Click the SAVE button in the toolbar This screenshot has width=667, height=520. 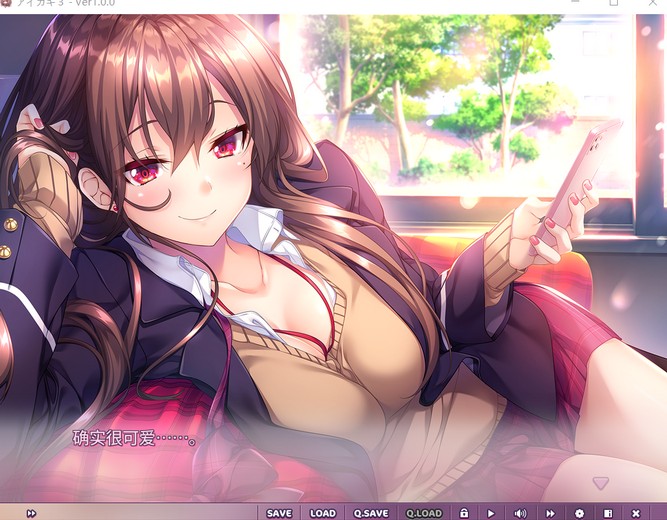[x=279, y=513]
